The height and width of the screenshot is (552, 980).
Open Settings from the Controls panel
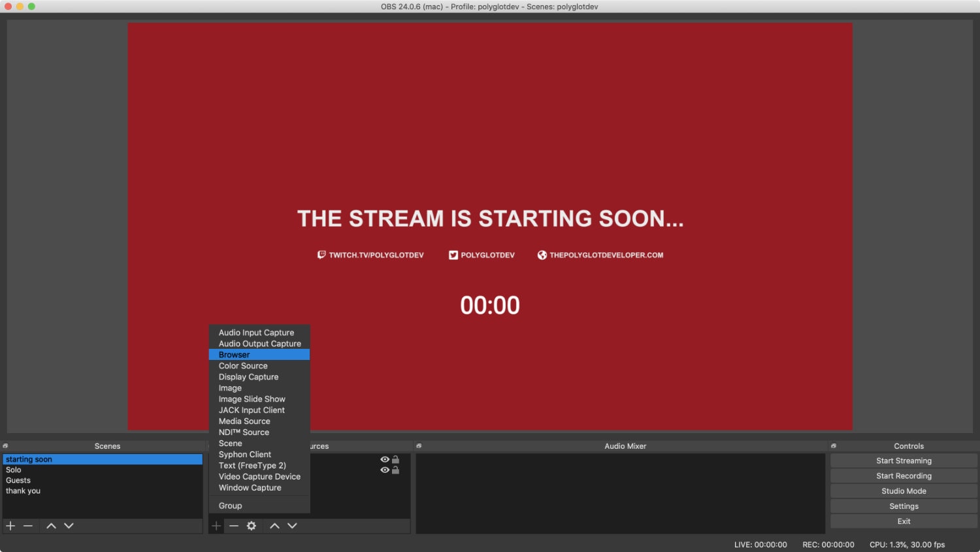(904, 506)
